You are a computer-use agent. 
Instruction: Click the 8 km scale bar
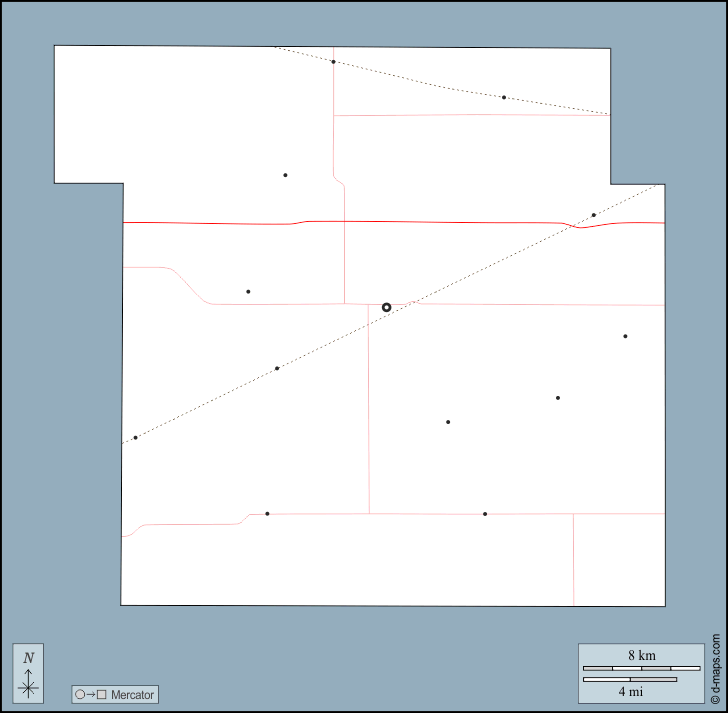pos(641,667)
